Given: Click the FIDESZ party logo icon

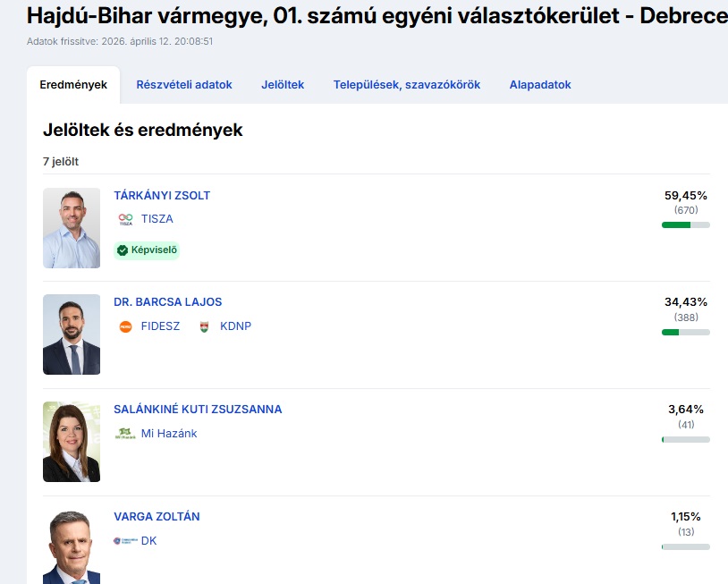Looking at the screenshot, I should click(125, 326).
